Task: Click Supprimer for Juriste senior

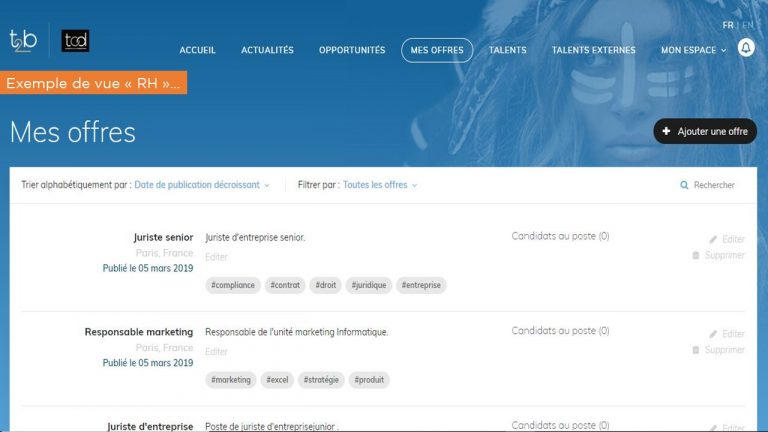Action: pyautogui.click(x=724, y=255)
